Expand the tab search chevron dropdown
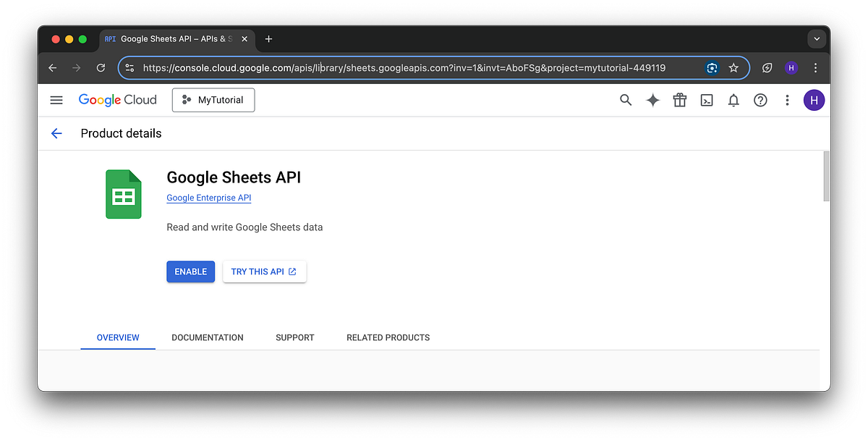Image resolution: width=868 pixels, height=441 pixels. pyautogui.click(x=817, y=39)
